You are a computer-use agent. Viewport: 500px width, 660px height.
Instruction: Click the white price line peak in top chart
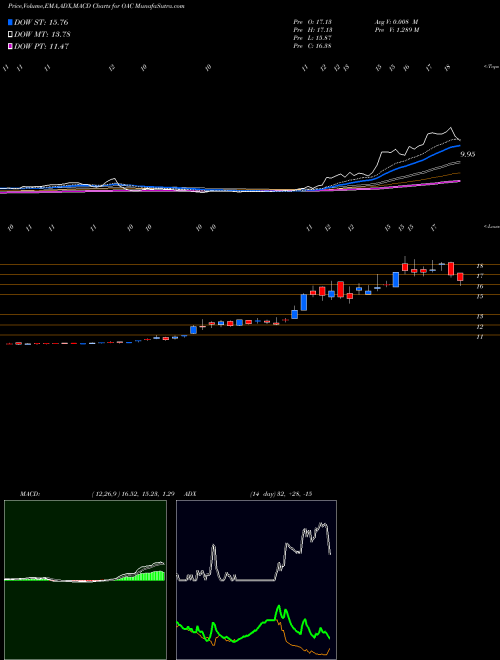tap(451, 128)
